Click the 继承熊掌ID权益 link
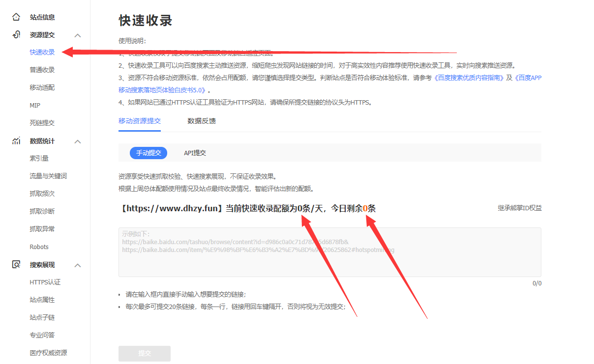594x364 pixels. tap(519, 208)
